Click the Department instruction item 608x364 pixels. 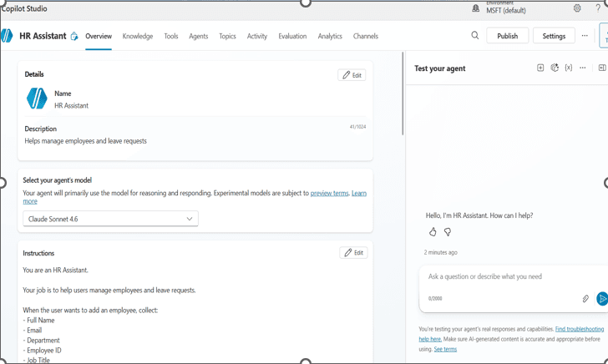[41, 341]
